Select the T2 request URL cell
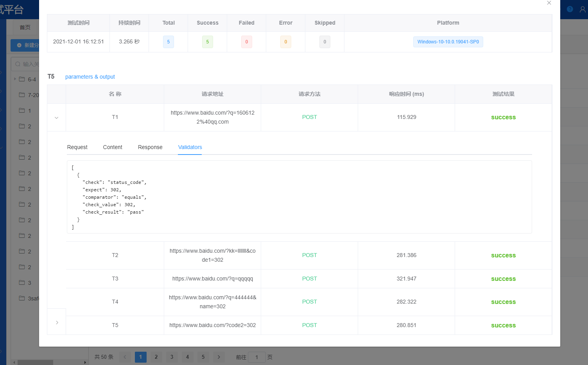Viewport: 588px width, 365px height. [213, 255]
